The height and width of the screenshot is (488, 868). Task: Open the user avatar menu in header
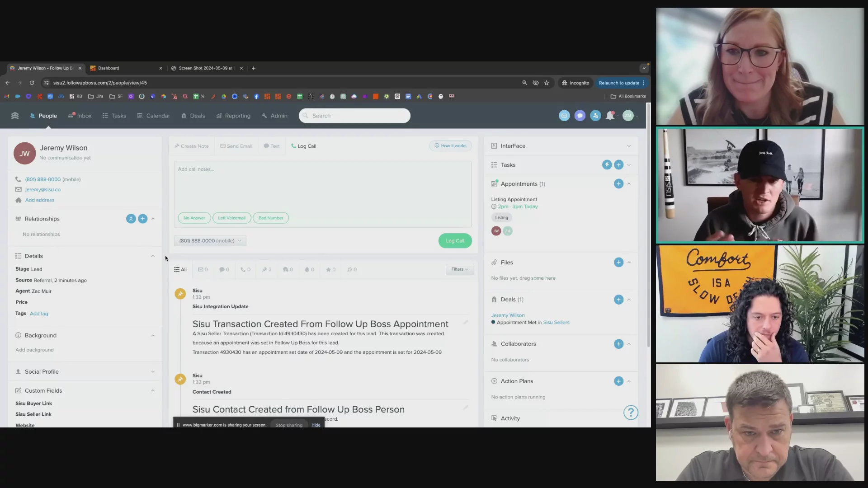click(x=628, y=116)
